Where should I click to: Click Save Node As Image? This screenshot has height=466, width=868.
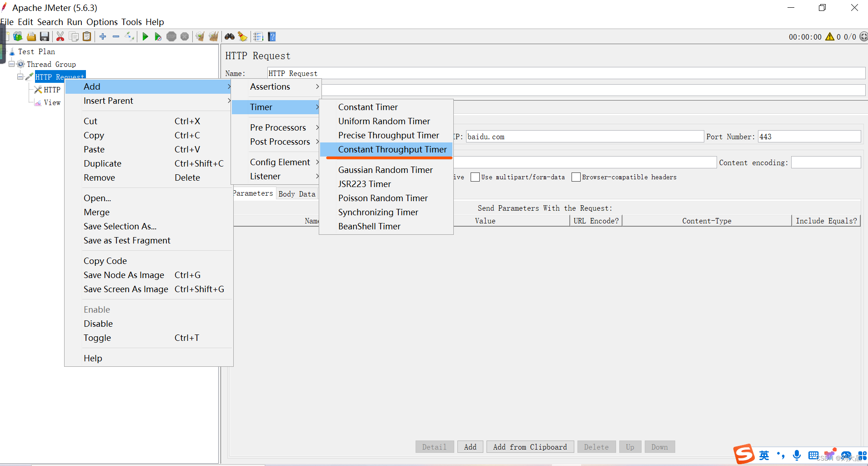tap(149, 275)
